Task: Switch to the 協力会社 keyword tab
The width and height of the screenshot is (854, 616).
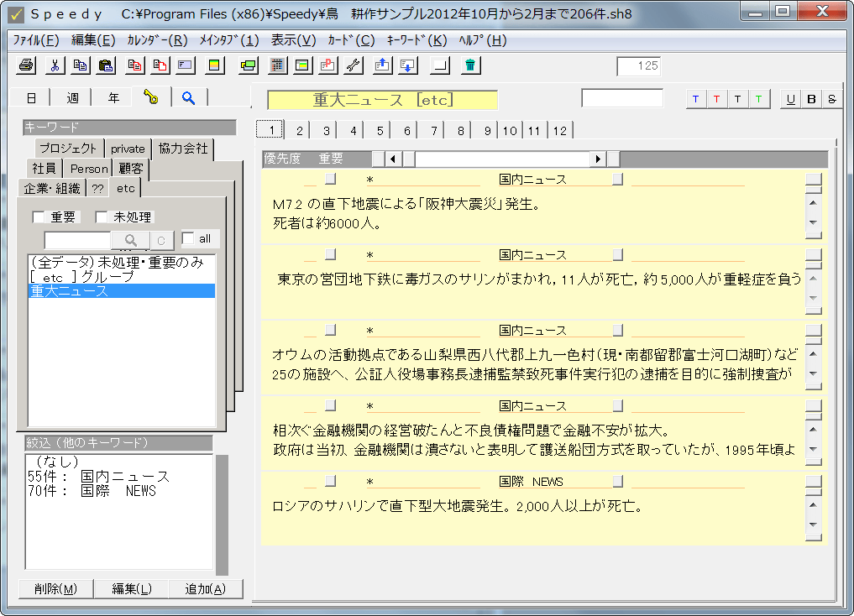Action: (x=183, y=149)
